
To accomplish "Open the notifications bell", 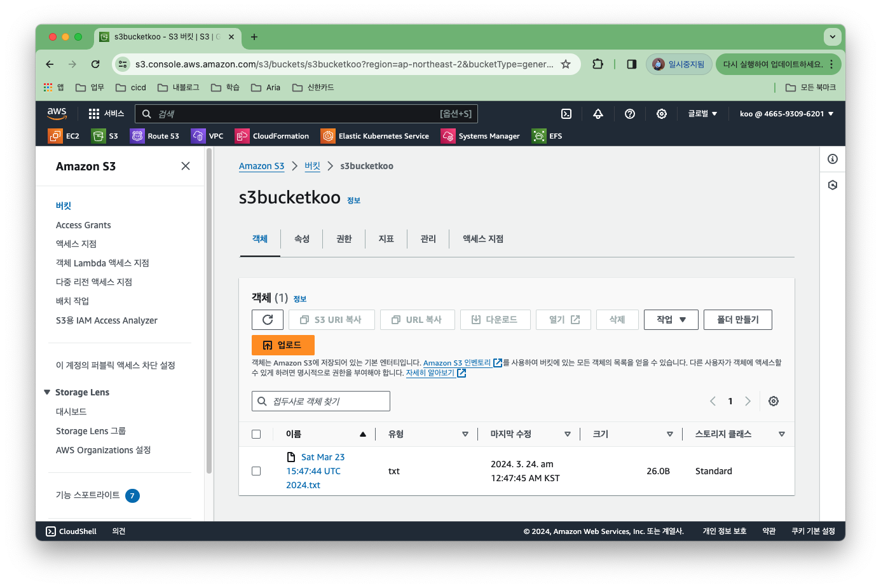I will pos(598,114).
